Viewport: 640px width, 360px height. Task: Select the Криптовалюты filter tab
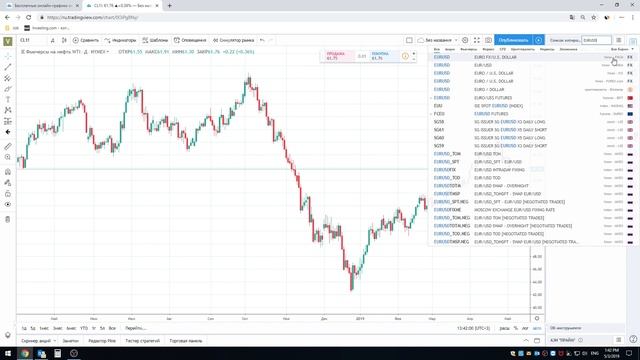click(522, 49)
